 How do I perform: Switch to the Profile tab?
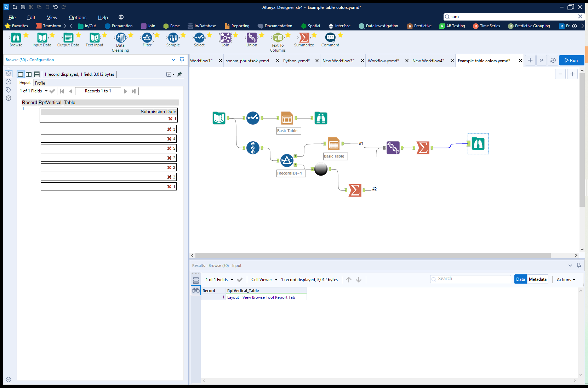click(x=40, y=83)
